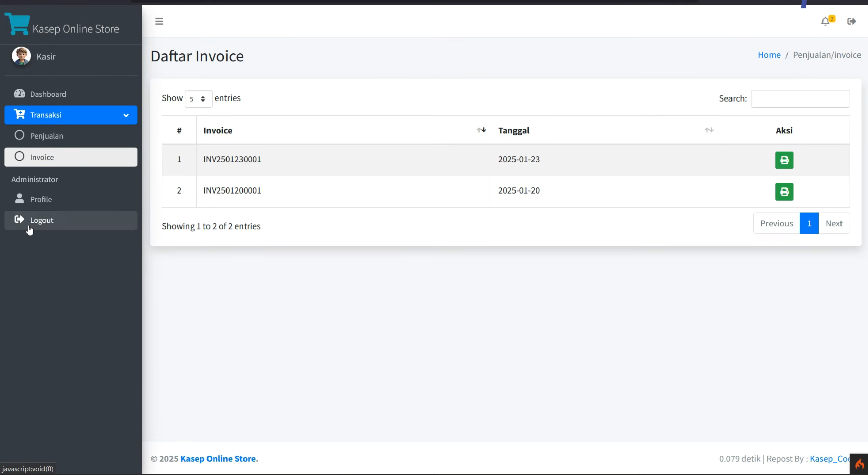Open Profile in the sidebar

pos(71,199)
